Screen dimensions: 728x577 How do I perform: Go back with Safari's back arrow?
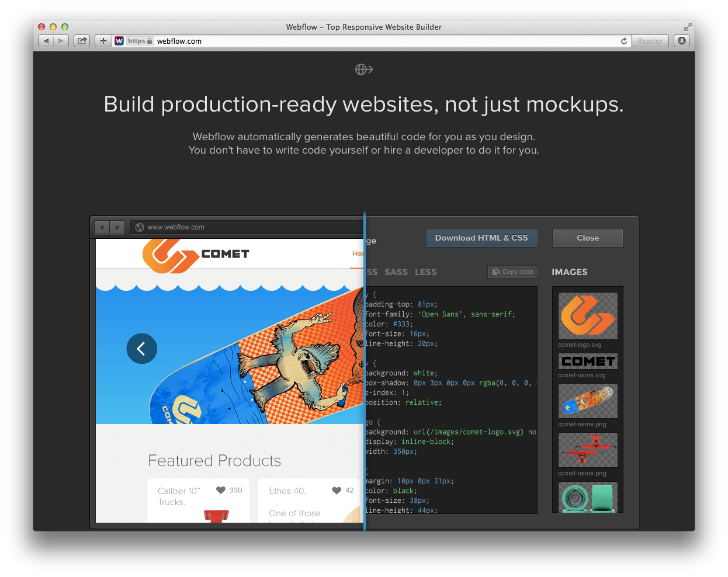(46, 41)
